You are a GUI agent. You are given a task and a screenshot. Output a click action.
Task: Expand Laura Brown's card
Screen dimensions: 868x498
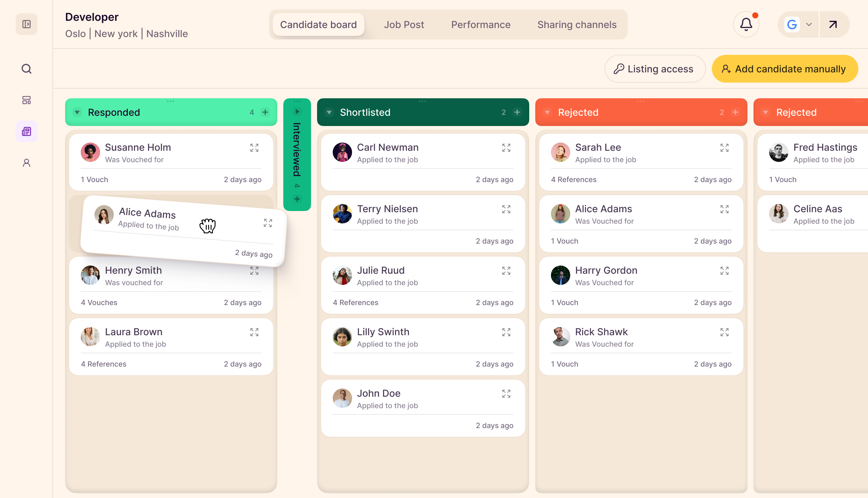(x=254, y=332)
